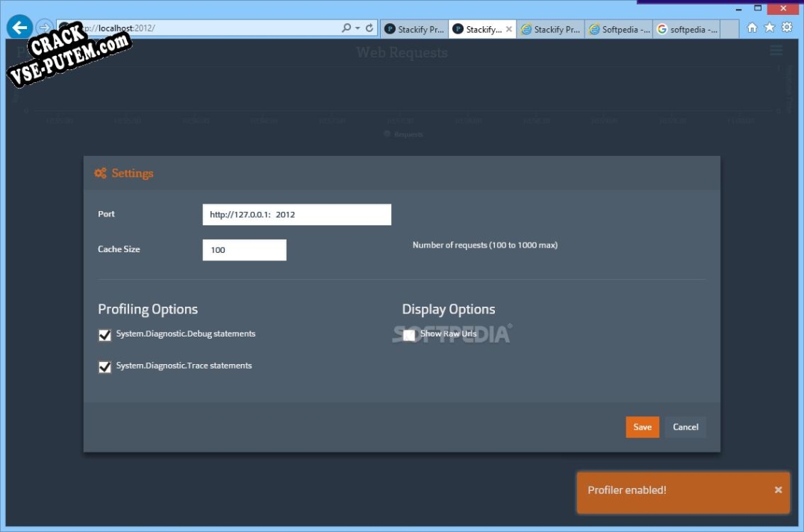Open the hamburger menu on Web Requests page
The height and width of the screenshot is (532, 804).
(x=776, y=51)
